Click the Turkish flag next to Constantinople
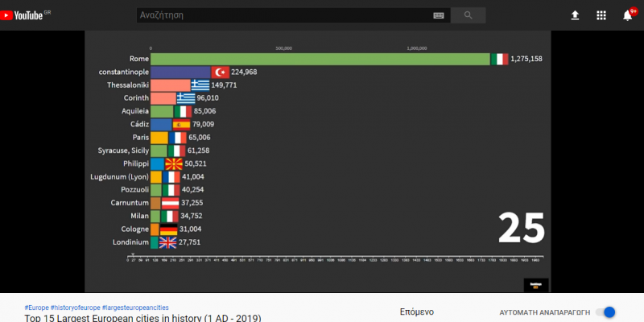The width and height of the screenshot is (644, 322). [221, 72]
